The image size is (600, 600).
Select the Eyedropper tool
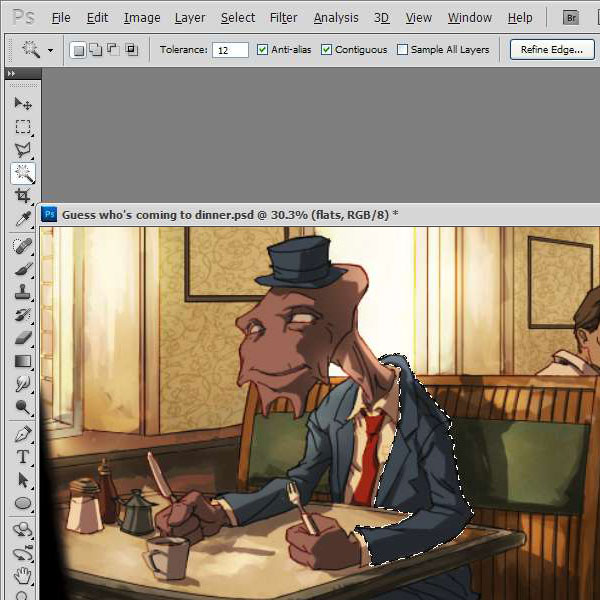click(x=23, y=219)
